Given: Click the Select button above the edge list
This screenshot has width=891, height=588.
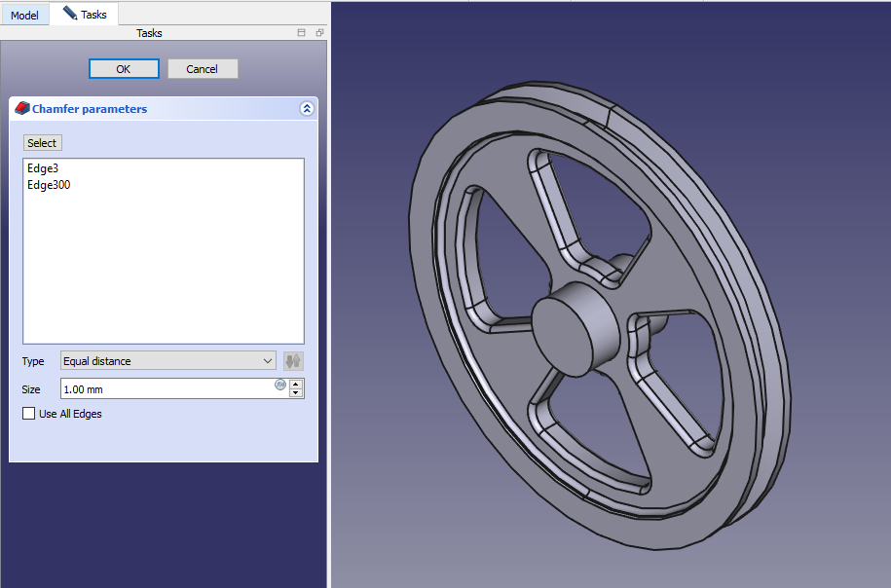Looking at the screenshot, I should [x=42, y=143].
